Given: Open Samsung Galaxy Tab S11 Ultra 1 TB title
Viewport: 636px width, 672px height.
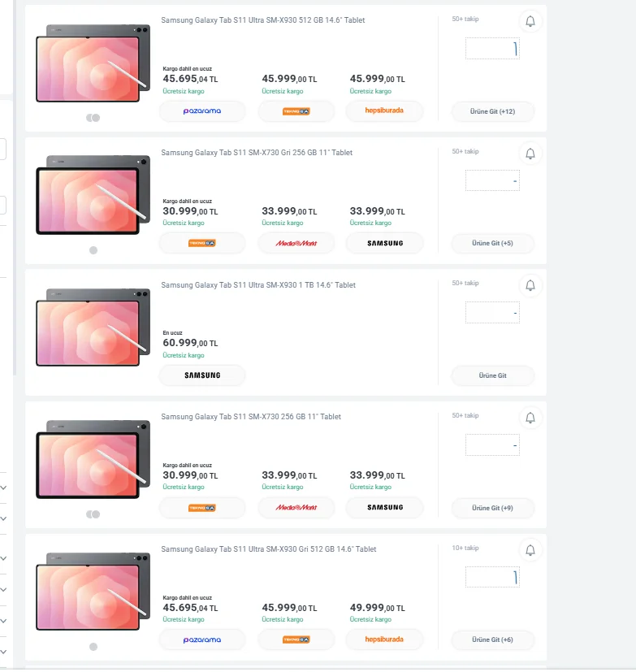Looking at the screenshot, I should pos(258,285).
